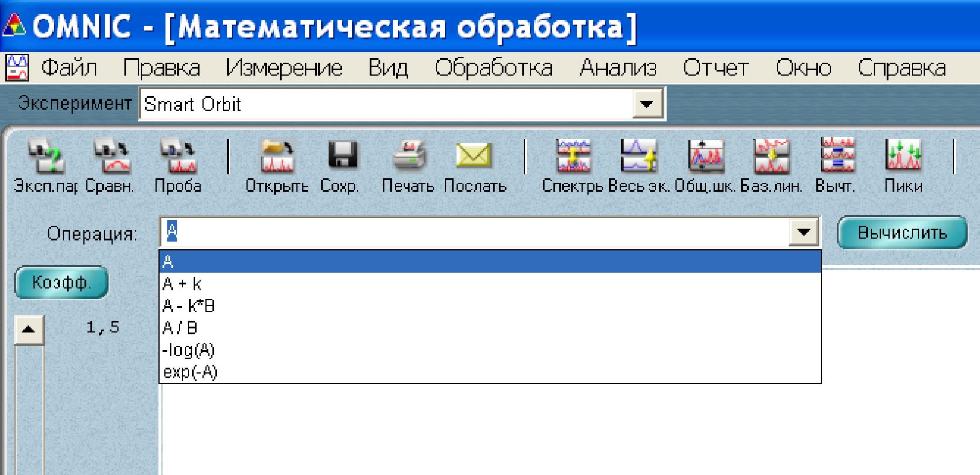
Task: Choose the -log(A) operation
Action: [490, 350]
